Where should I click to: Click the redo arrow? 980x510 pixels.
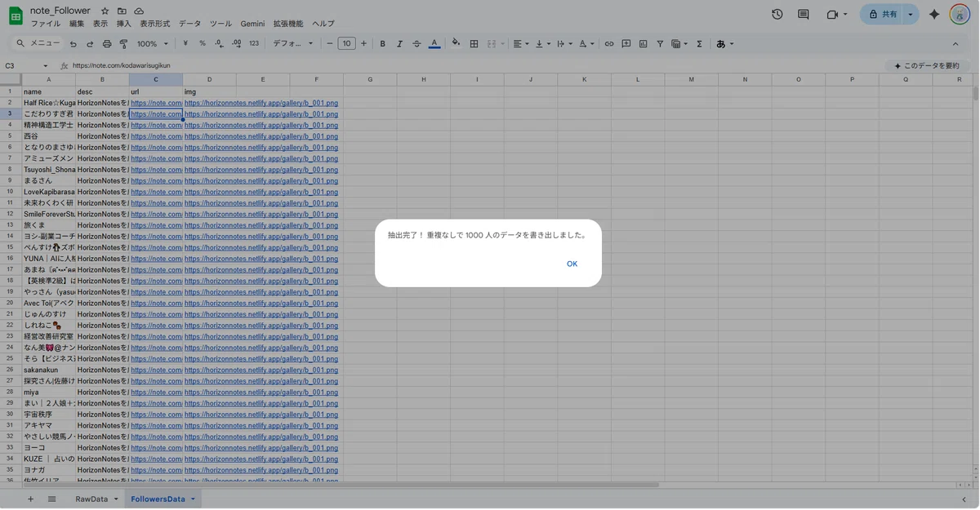coord(90,44)
